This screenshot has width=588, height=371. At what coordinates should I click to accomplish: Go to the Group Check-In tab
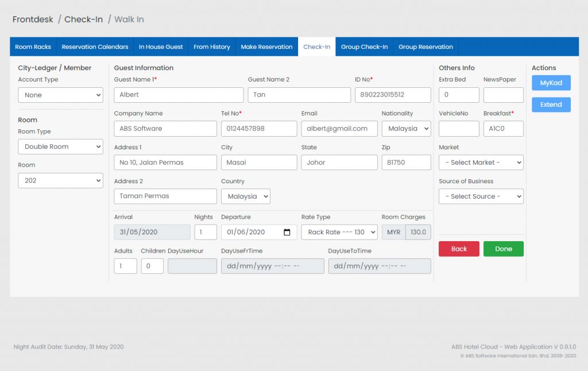point(364,47)
